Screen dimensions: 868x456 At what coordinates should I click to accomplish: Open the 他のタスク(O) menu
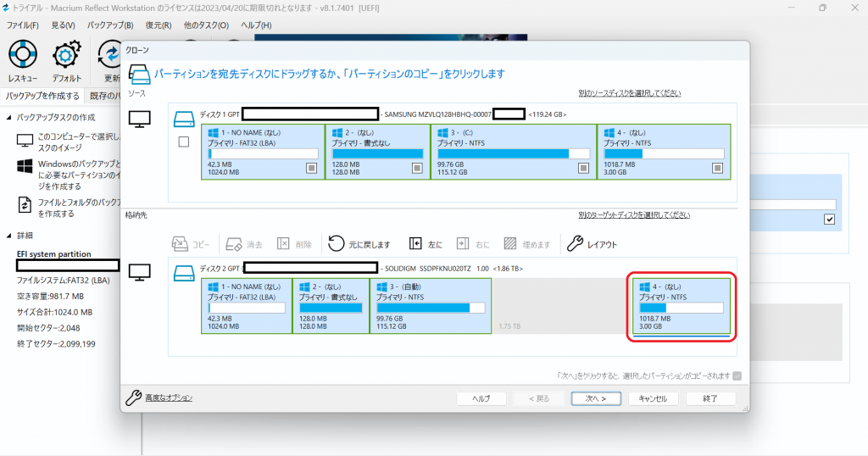pyautogui.click(x=206, y=25)
